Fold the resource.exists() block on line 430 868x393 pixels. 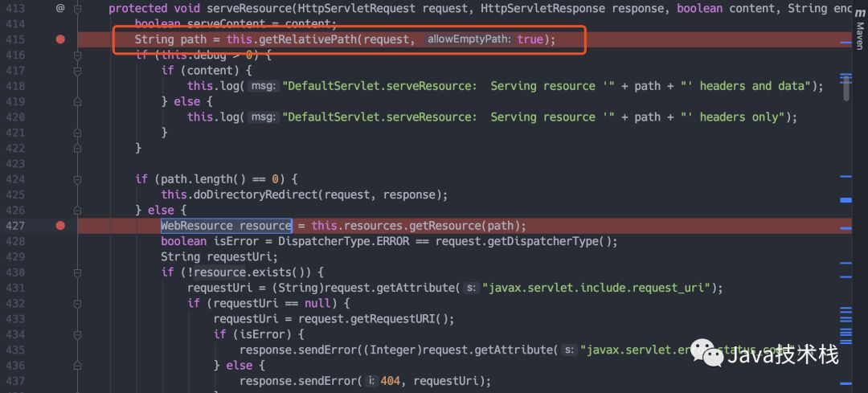pos(78,272)
